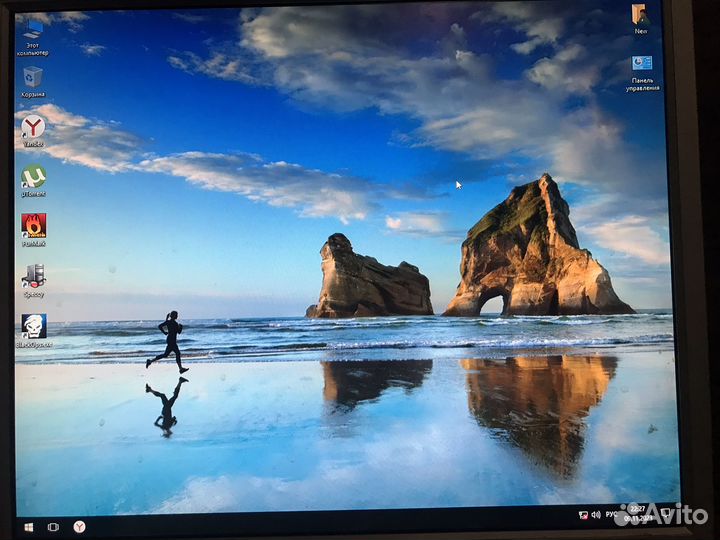Click the FurMark desktop shortcut
720x540 pixels.
click(33, 226)
